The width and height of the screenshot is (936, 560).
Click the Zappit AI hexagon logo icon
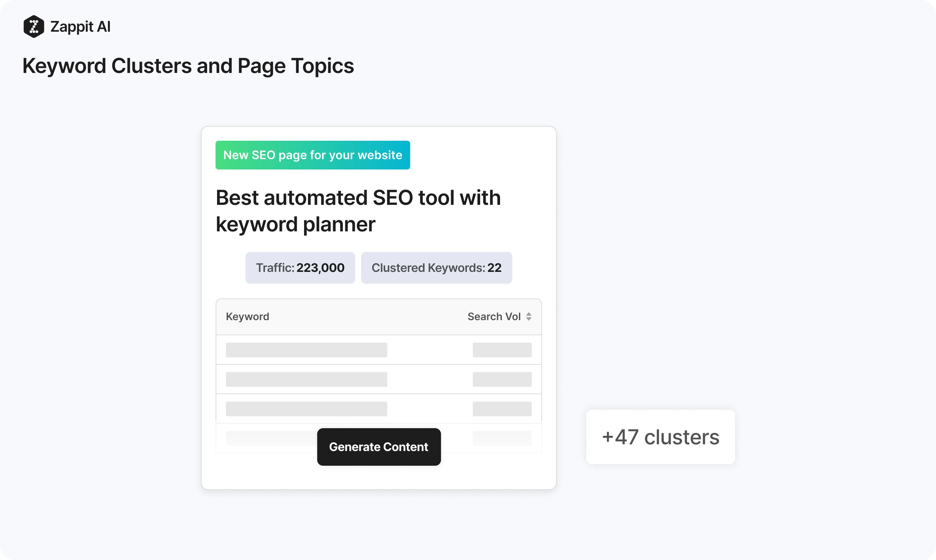(34, 27)
